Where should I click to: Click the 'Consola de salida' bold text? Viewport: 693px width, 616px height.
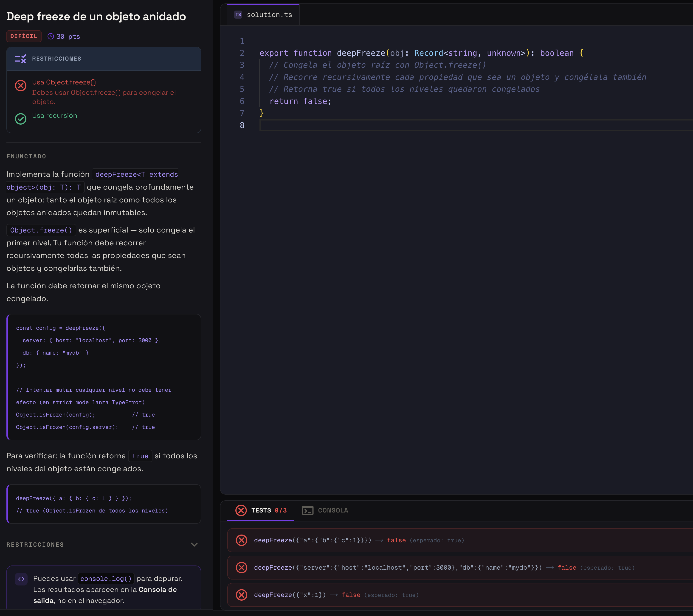click(x=105, y=595)
